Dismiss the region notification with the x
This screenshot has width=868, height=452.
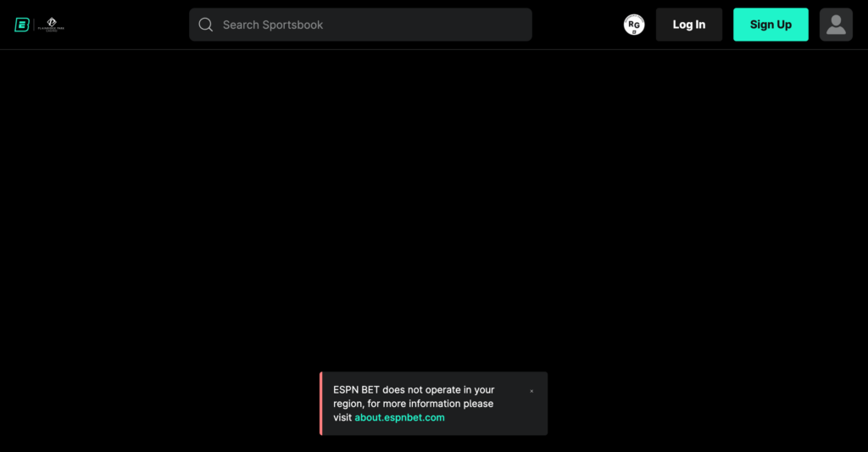(x=531, y=391)
